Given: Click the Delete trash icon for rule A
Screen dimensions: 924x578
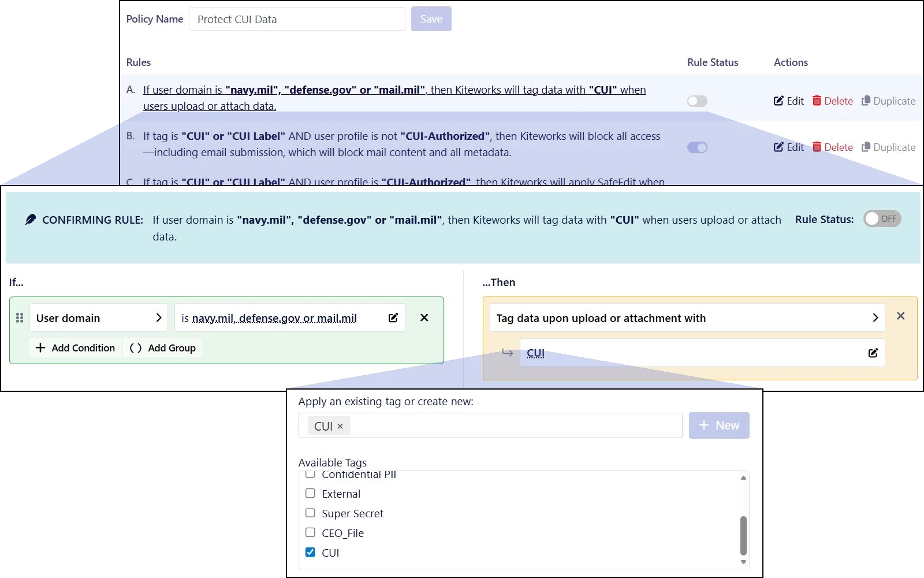Looking at the screenshot, I should tap(817, 101).
